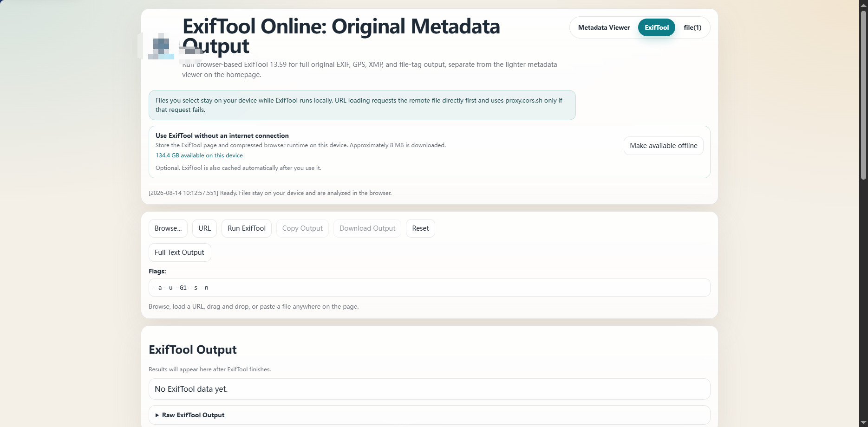Click the 'Browse, load a URL, drag and drop' hint
The image size is (868, 427).
[254, 306]
